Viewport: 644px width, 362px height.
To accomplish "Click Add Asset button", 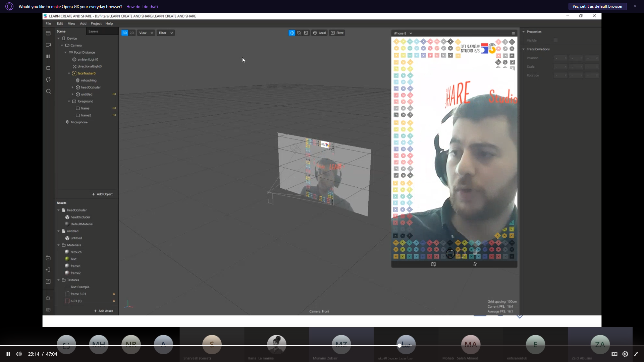I will coord(103,311).
